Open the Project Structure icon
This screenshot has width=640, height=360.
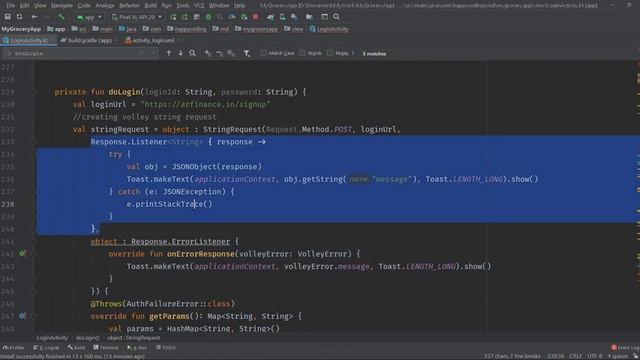click(309, 17)
